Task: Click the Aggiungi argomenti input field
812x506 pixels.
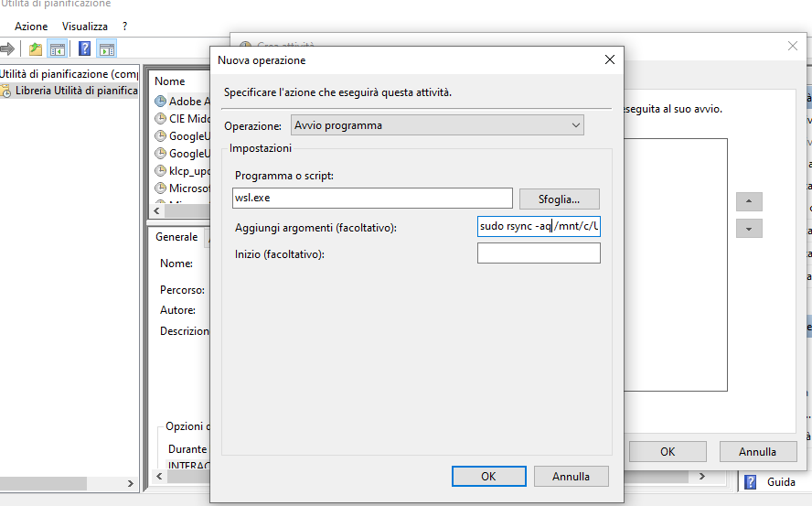Action: coord(539,227)
